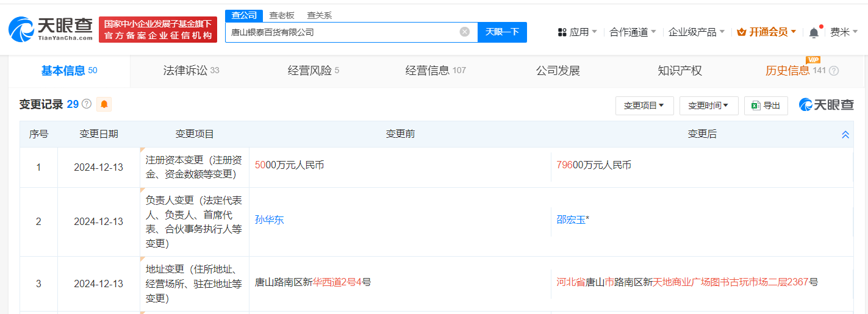Click the 2024-12-13 date in row 1
Image resolution: width=868 pixels, height=314 pixels.
pyautogui.click(x=99, y=167)
